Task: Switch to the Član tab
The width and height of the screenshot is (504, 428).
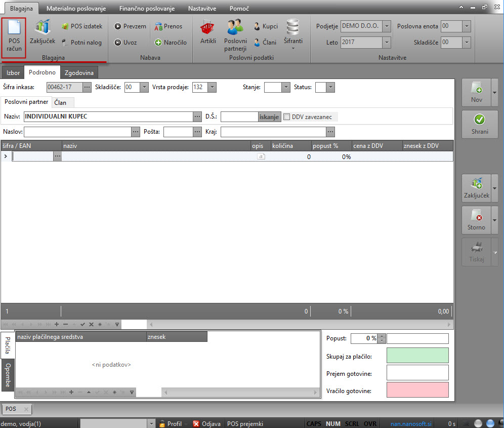Action: [x=60, y=103]
